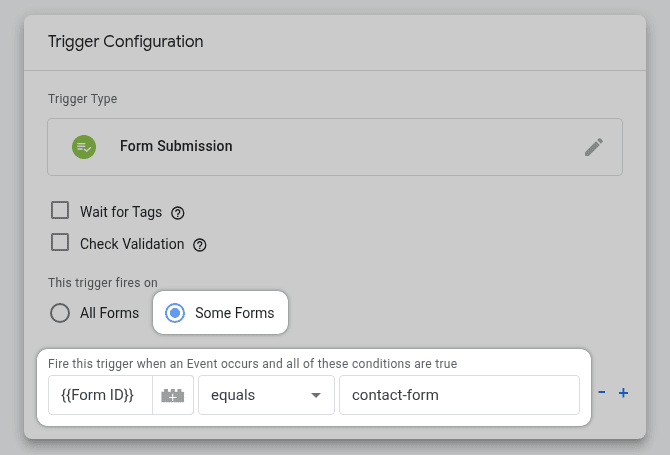
Task: Click the variable picker brick icon
Action: [x=173, y=395]
